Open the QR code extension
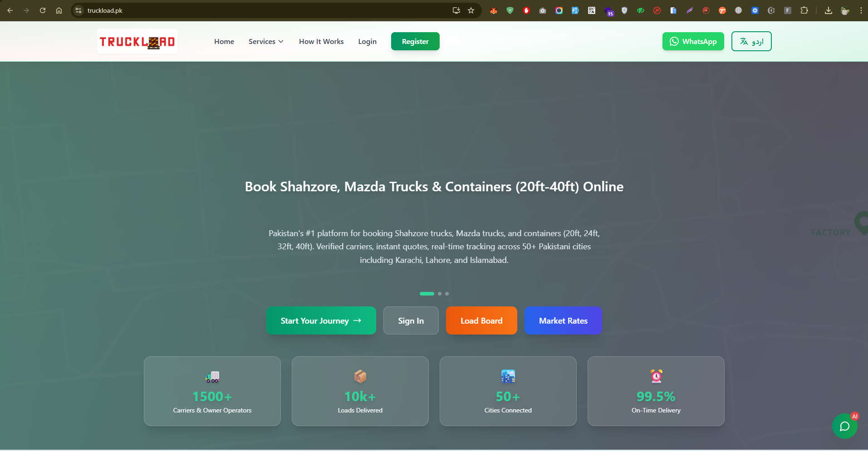The image size is (868, 451). pos(592,10)
